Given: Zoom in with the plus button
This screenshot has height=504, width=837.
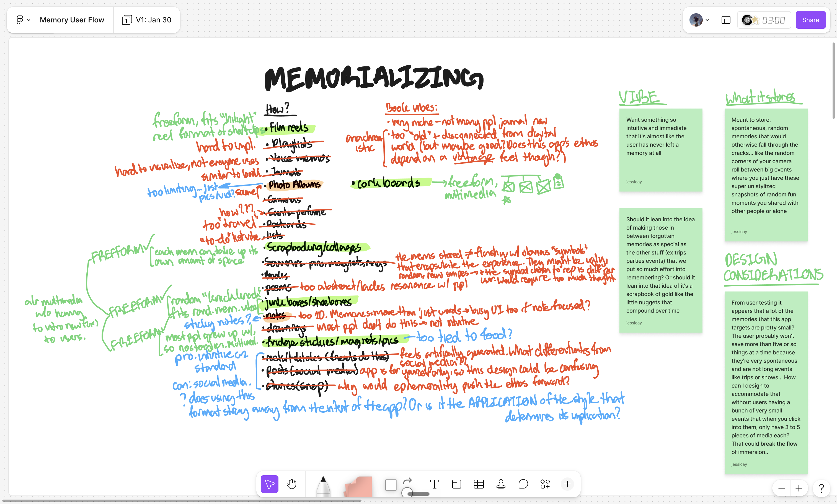Looking at the screenshot, I should 799,489.
